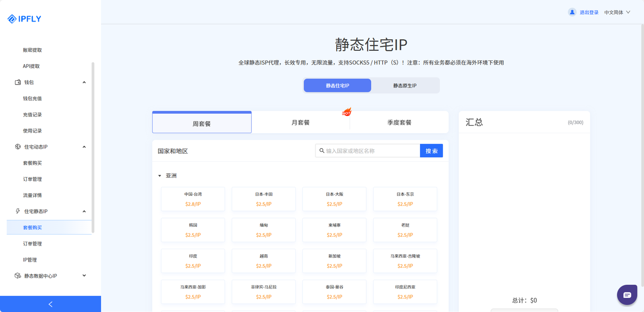Screen dimensions: 644x312
Task: Select the 月套餐 plan tab
Action: (x=300, y=122)
